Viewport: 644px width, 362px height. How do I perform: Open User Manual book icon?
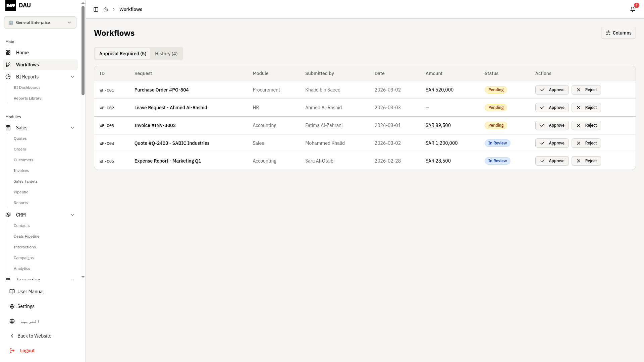12,292
